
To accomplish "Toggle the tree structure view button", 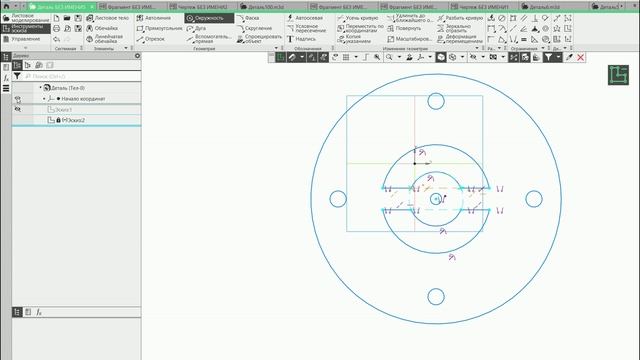I will click(x=17, y=65).
